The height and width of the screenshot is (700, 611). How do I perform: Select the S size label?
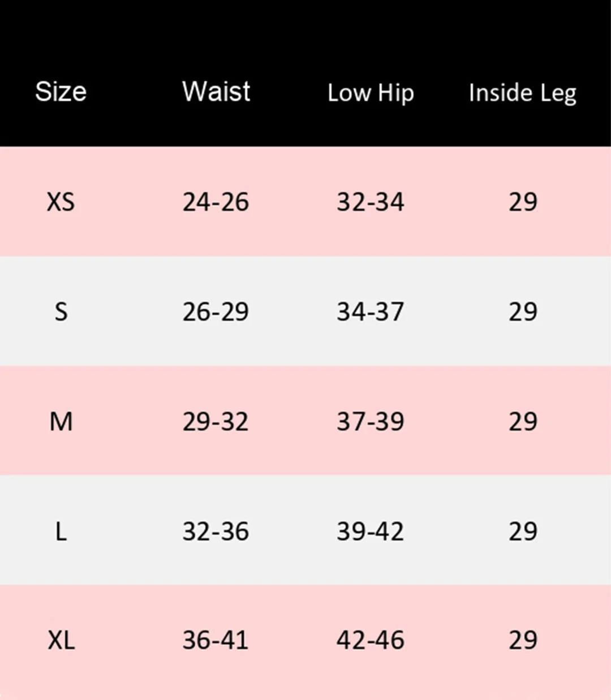pos(61,312)
